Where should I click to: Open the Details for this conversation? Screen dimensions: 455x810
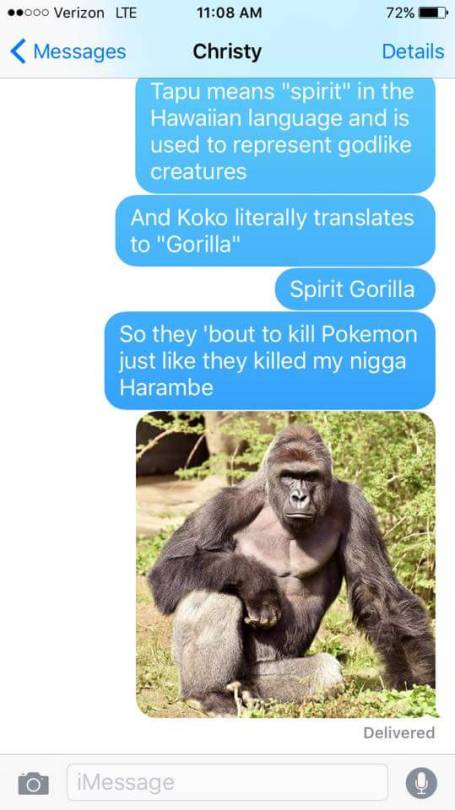click(x=413, y=51)
